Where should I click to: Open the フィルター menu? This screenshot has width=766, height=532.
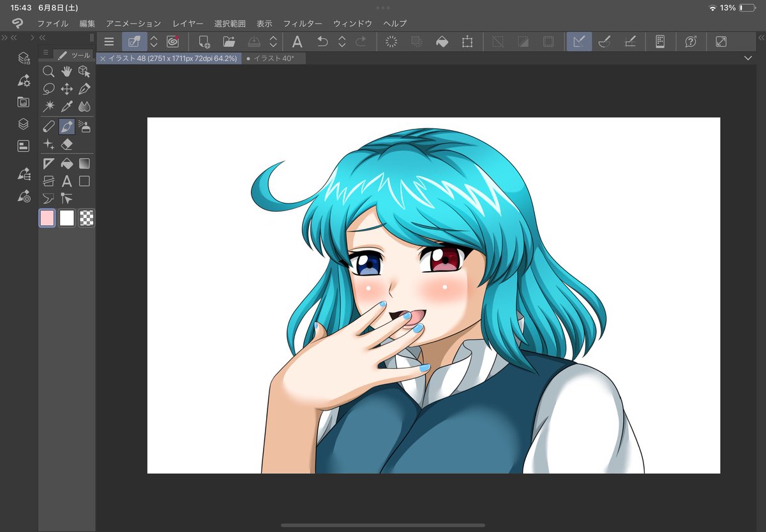pyautogui.click(x=303, y=24)
